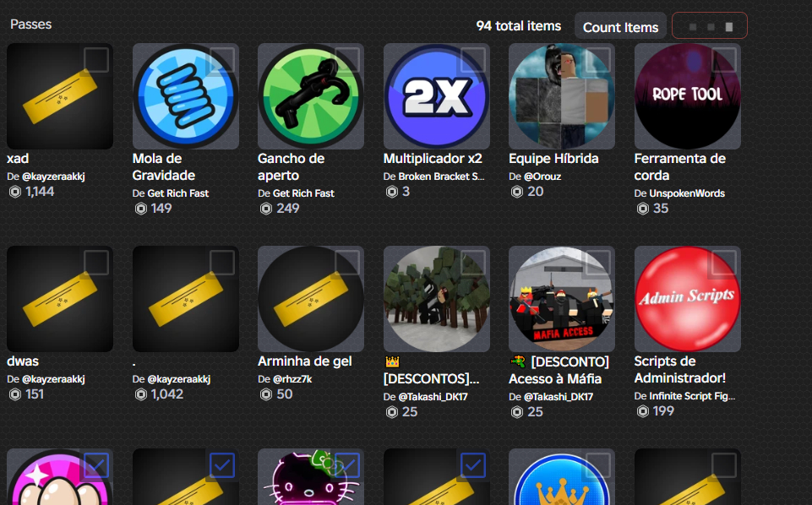Open the pink egg pass icon
The image size is (812, 505).
[59, 477]
